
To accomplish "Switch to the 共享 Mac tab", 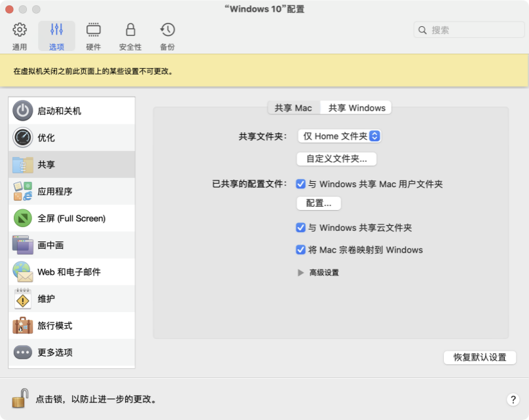I will (x=293, y=108).
